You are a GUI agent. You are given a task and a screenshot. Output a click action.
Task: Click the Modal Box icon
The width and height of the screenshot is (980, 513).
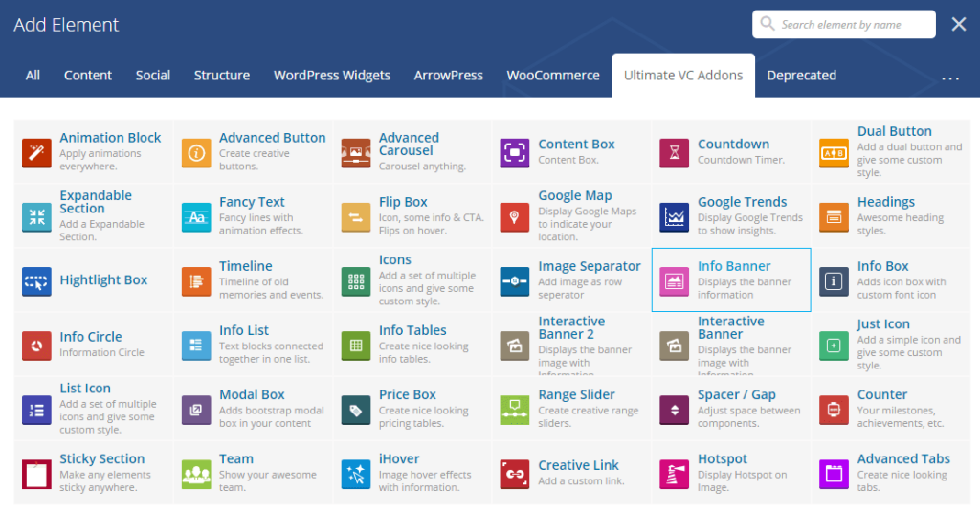(196, 410)
